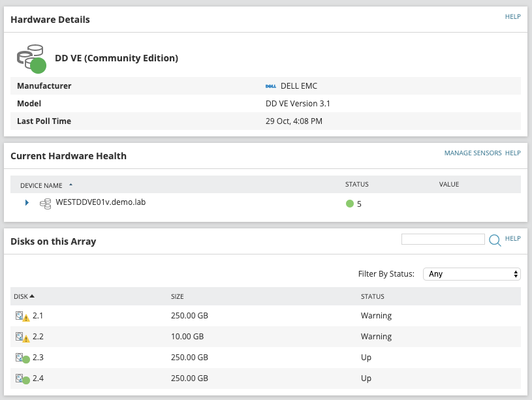The height and width of the screenshot is (400, 532).
Task: Click the green status indicator for WESTDDVE01v
Action: [x=349, y=204]
